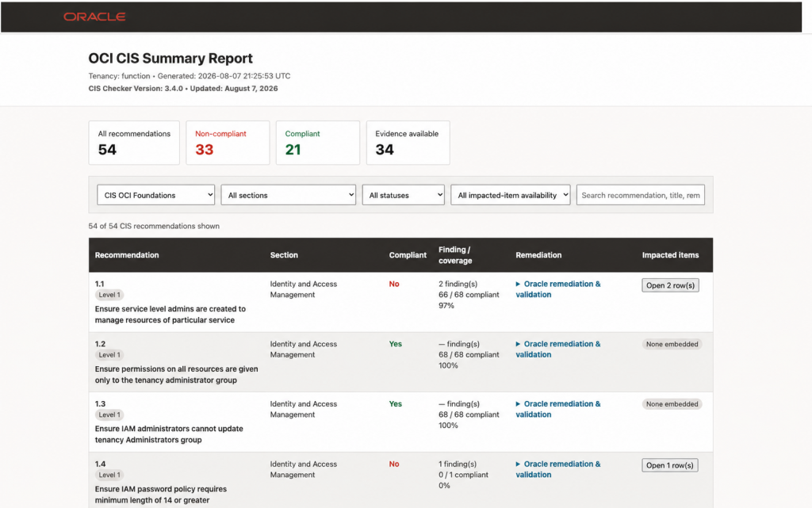Click the Recommendation column header
The image size is (812, 508).
click(x=127, y=255)
